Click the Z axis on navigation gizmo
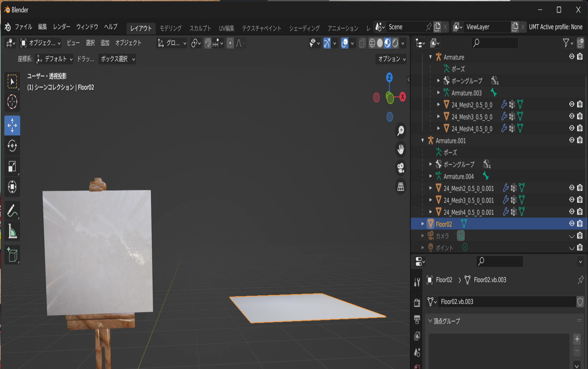The image size is (588, 369). click(389, 78)
